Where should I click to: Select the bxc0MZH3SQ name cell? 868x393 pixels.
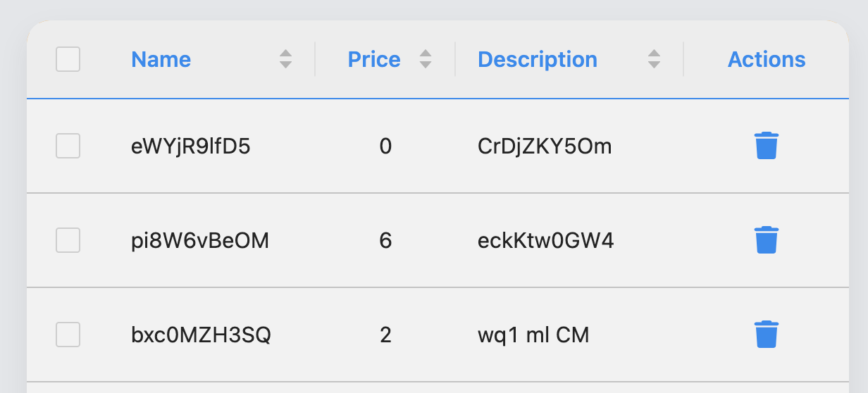tap(201, 335)
